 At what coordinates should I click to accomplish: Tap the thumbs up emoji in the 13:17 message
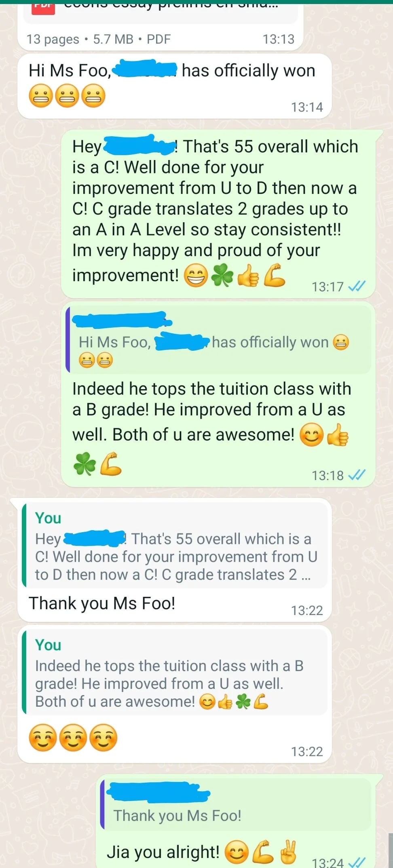[248, 275]
